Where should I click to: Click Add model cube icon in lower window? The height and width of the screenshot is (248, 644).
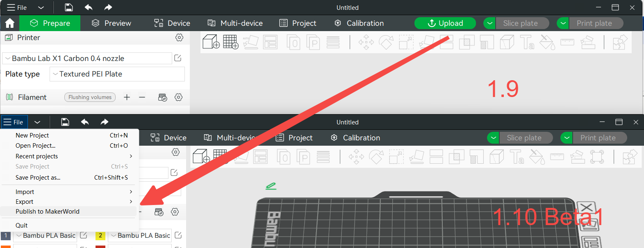201,156
